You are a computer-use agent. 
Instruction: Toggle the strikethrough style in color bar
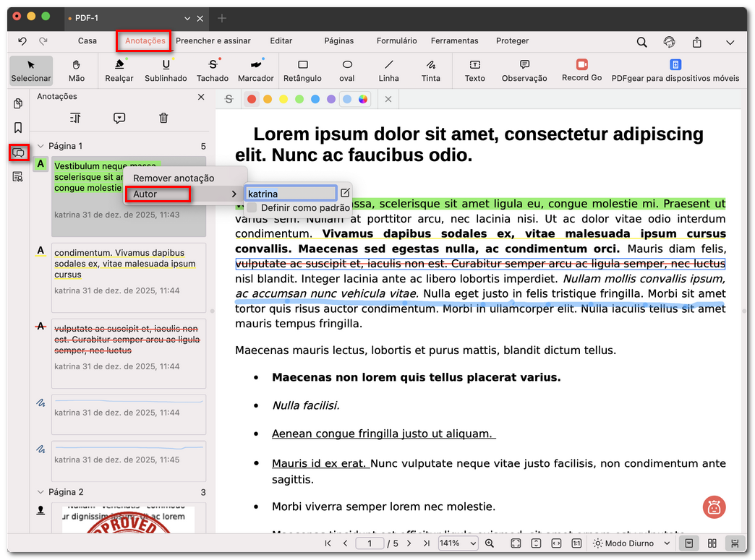(229, 99)
